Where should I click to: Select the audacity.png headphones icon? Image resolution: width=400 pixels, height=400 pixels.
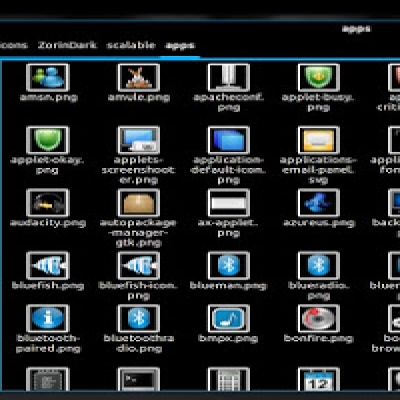click(48, 203)
